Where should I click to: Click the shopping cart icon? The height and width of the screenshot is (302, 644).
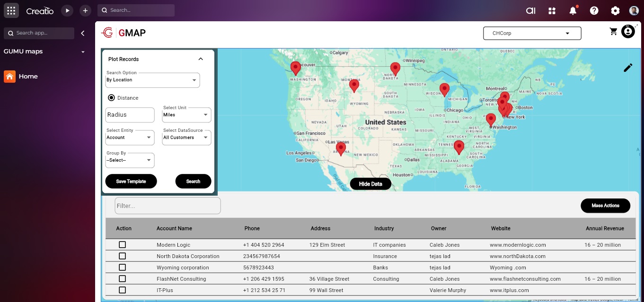(613, 32)
